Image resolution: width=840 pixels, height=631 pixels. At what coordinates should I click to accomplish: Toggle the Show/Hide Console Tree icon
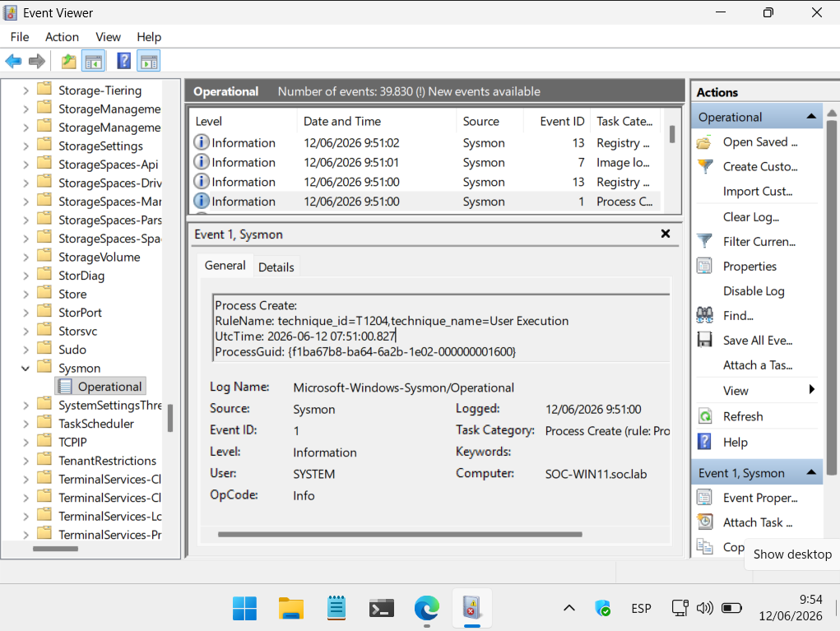pyautogui.click(x=93, y=61)
